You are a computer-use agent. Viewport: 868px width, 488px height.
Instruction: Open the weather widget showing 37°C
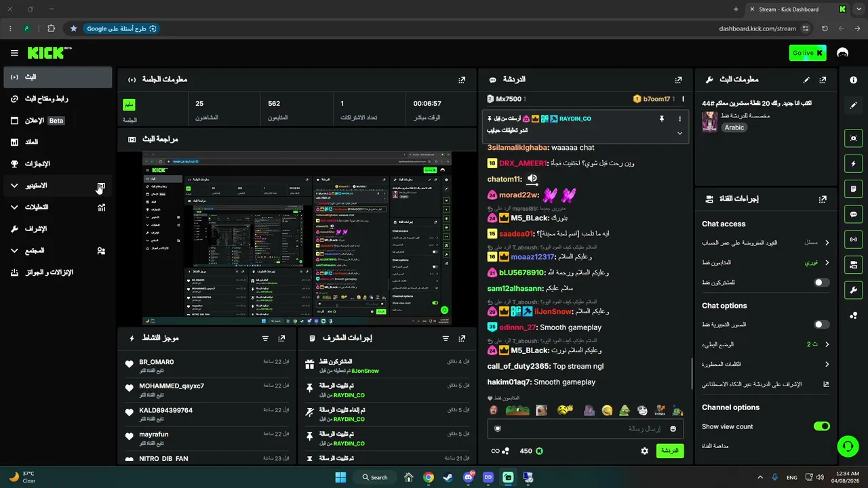22,477
